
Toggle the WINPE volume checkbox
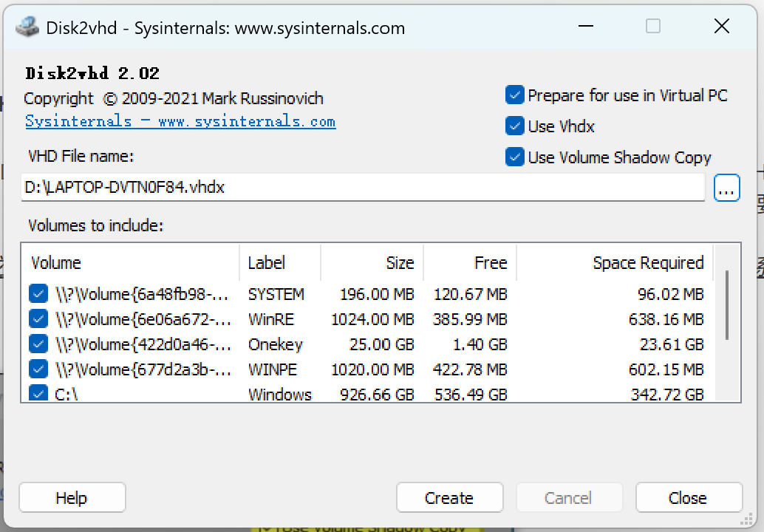[x=38, y=369]
